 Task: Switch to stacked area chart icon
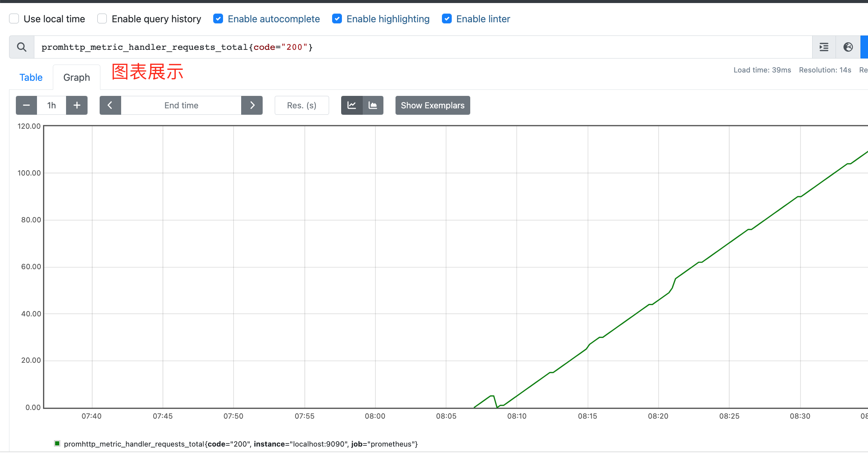[x=373, y=105]
